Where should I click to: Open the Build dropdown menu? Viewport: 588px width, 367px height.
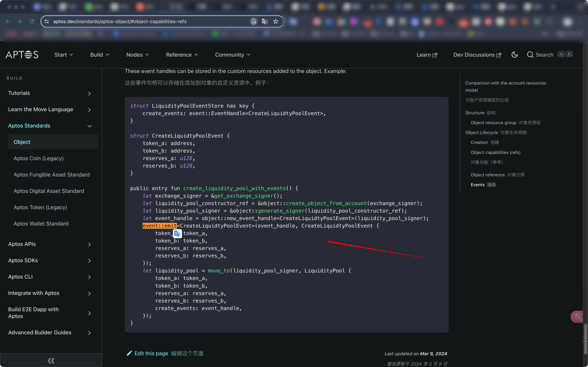point(100,55)
